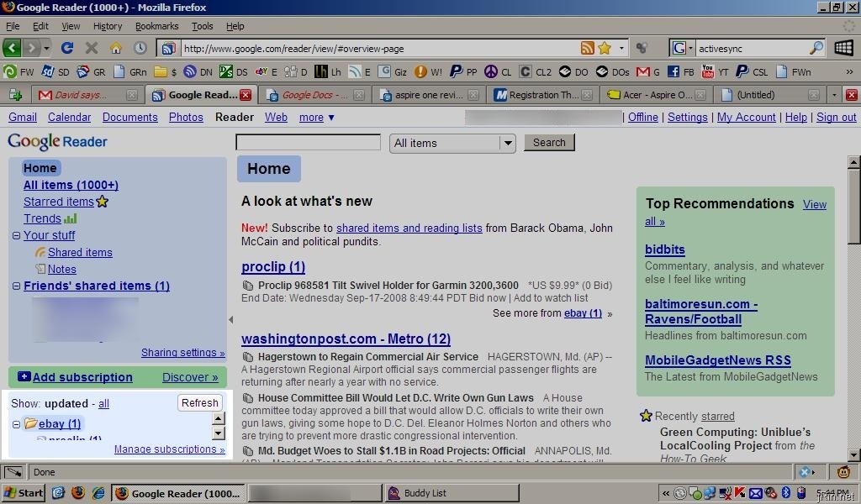Launch Internet Explorer from the quick launch bar
This screenshot has height=504, width=861.
click(x=98, y=493)
